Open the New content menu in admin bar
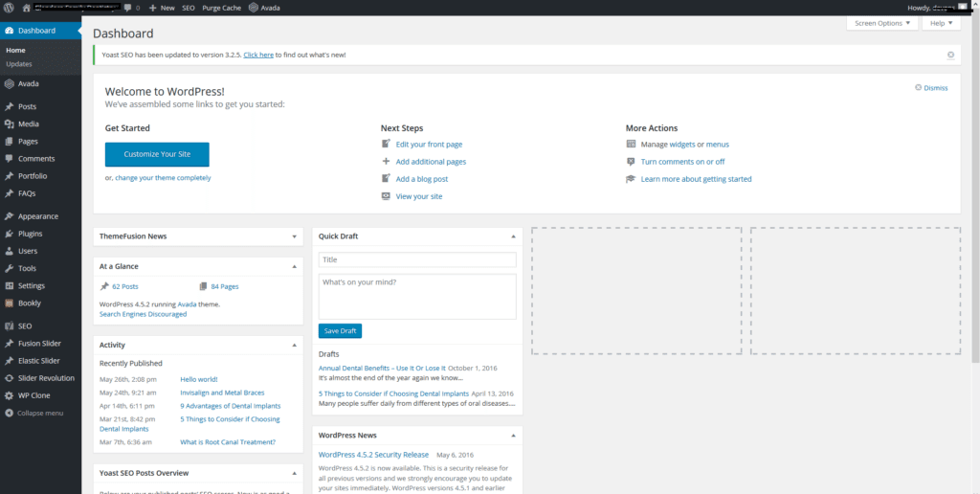Image resolution: width=980 pixels, height=494 pixels. tap(162, 8)
